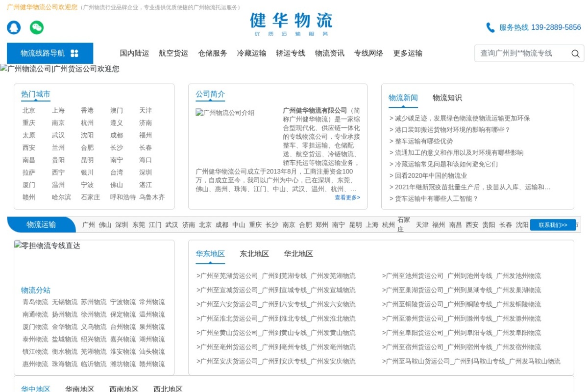This screenshot has width=588, height=392.
Task: Click 东莞 in the 物流运输 strip
Action: 139,225
